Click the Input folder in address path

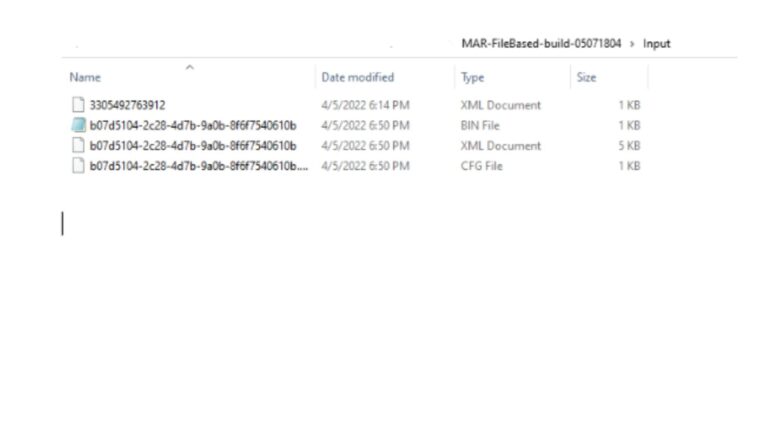(x=657, y=44)
